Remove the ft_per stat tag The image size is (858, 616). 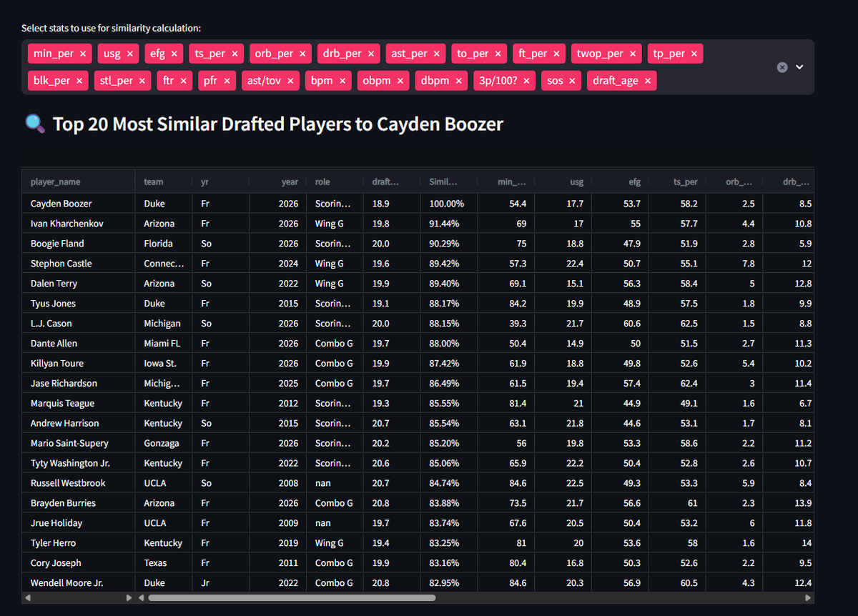(x=556, y=54)
